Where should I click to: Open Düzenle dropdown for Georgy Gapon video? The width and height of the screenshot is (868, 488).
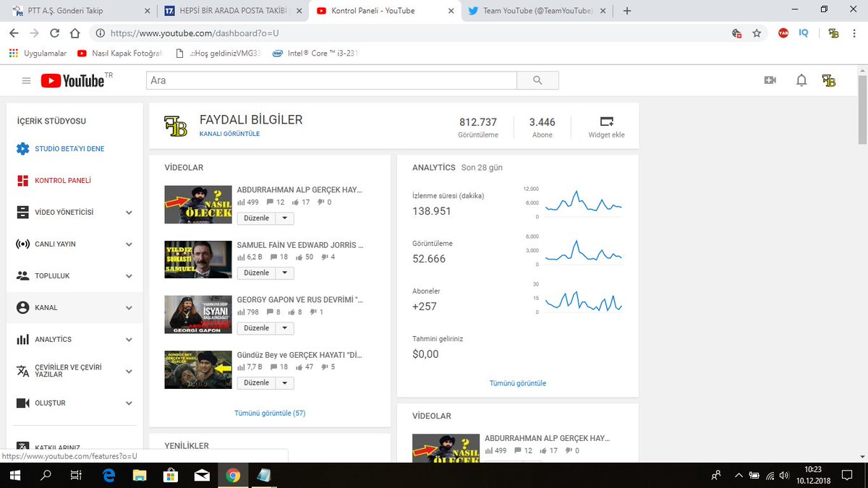(x=284, y=328)
